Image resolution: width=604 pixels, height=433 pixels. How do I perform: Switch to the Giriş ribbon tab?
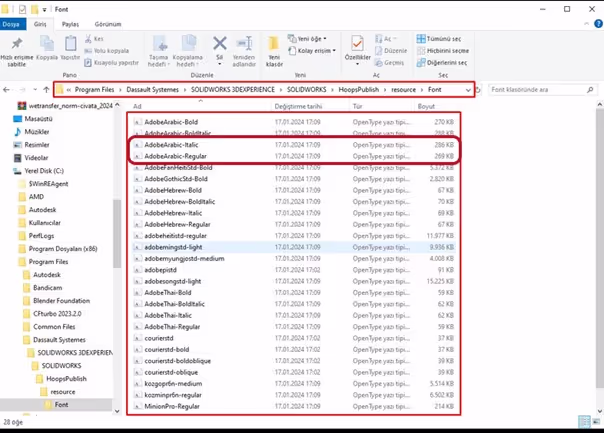40,24
